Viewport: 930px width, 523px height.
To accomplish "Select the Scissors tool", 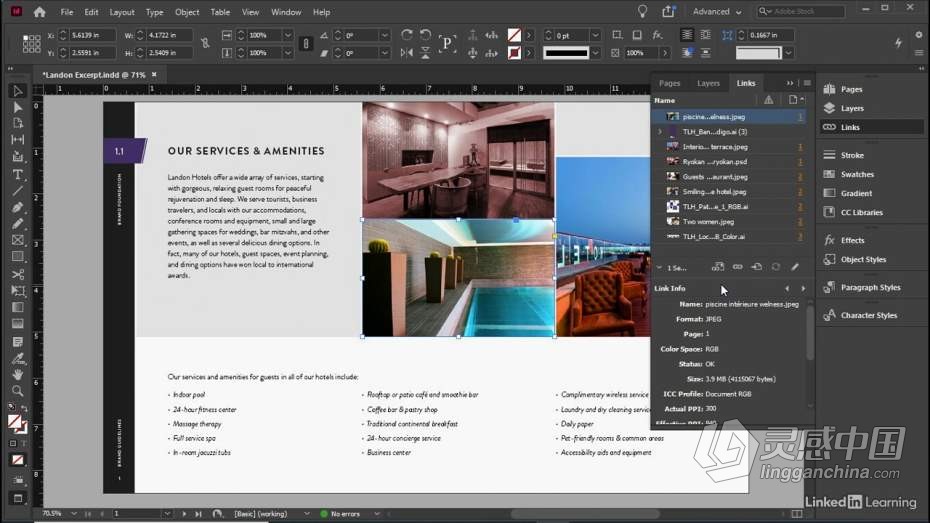I will coord(17,275).
